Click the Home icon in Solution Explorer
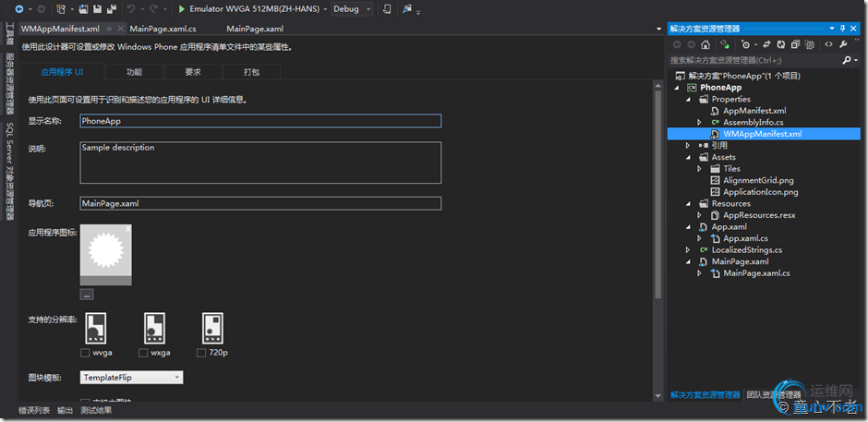Image resolution: width=868 pixels, height=422 pixels. coord(705,45)
